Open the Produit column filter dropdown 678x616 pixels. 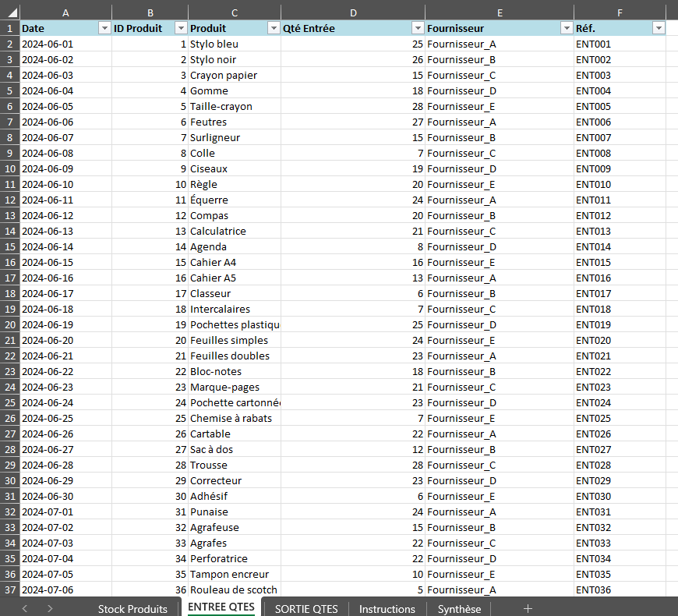point(274,29)
